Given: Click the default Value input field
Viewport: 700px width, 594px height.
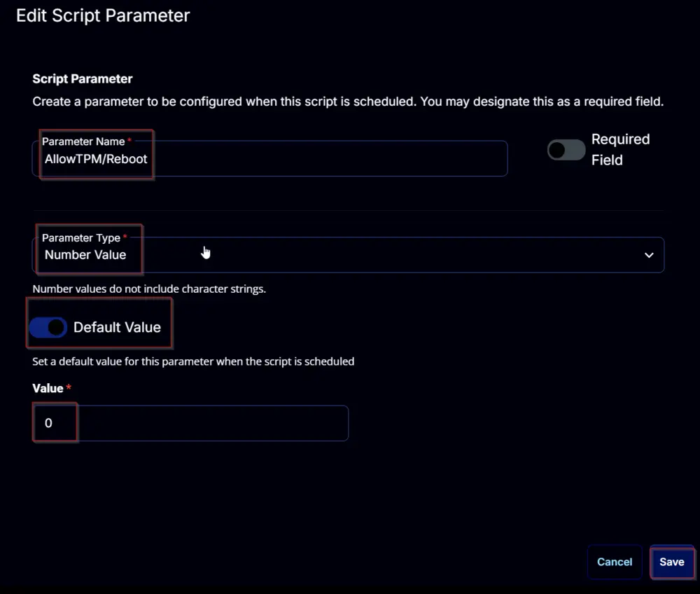Looking at the screenshot, I should click(x=190, y=423).
